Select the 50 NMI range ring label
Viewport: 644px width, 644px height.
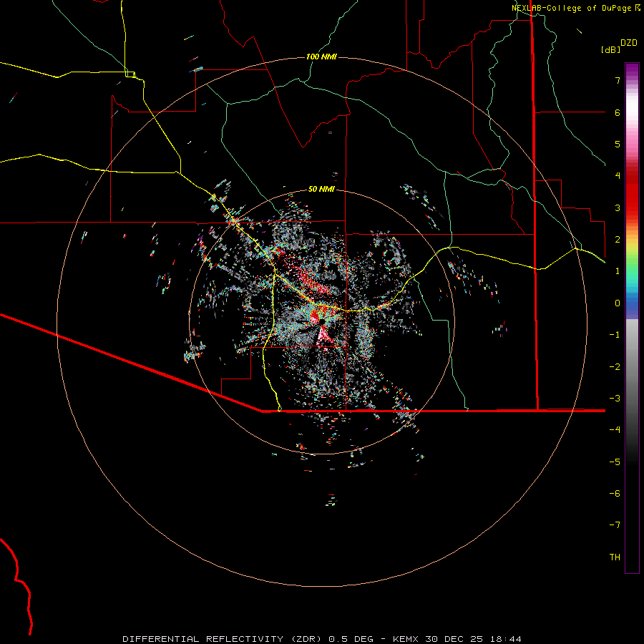[x=321, y=189]
